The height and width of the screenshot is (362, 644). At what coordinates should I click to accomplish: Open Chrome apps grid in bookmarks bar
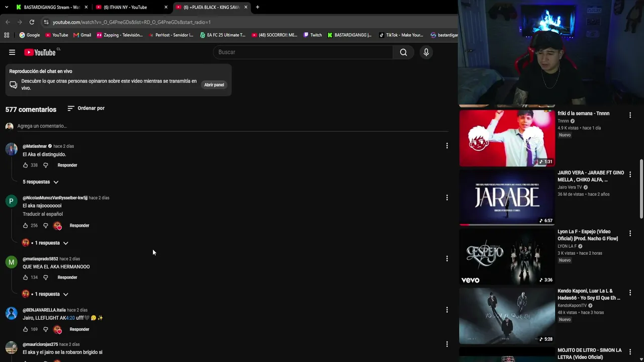[7, 35]
